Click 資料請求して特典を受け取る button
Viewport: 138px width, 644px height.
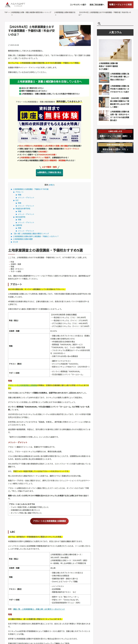[49, 172]
